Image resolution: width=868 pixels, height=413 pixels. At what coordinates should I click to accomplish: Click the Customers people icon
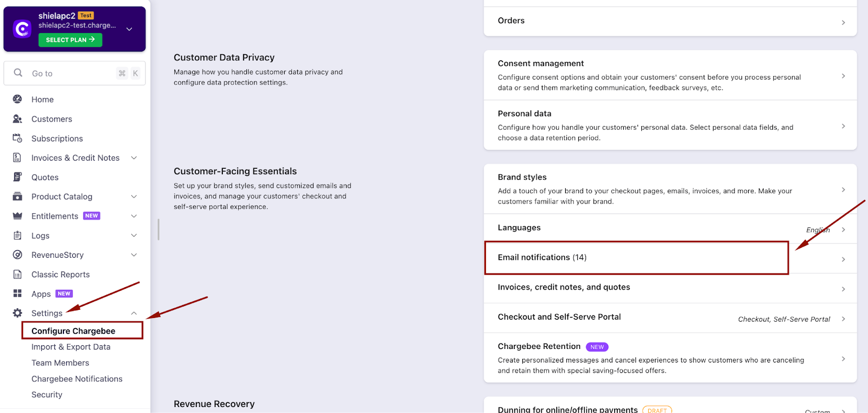17,119
